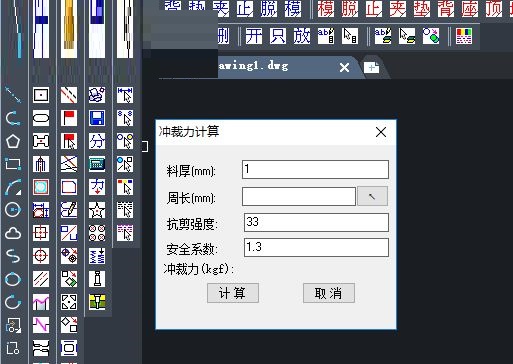Click the circle to green circle icon
Screen dimensions: 513x364
click(431, 36)
